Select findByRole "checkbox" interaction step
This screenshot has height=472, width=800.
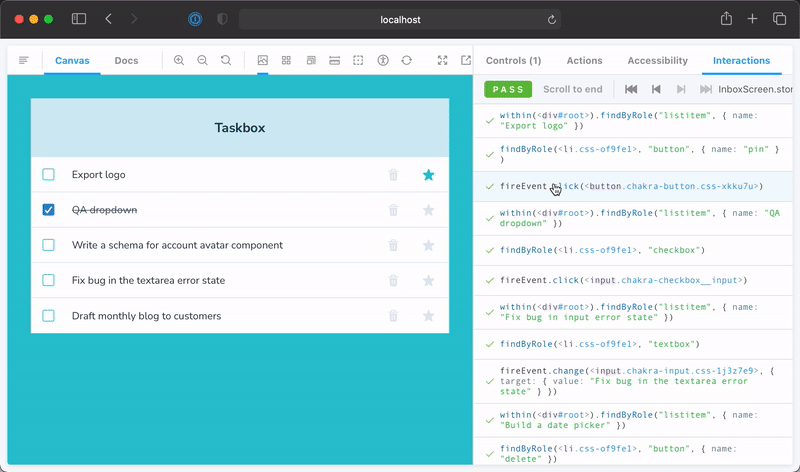tap(633, 250)
